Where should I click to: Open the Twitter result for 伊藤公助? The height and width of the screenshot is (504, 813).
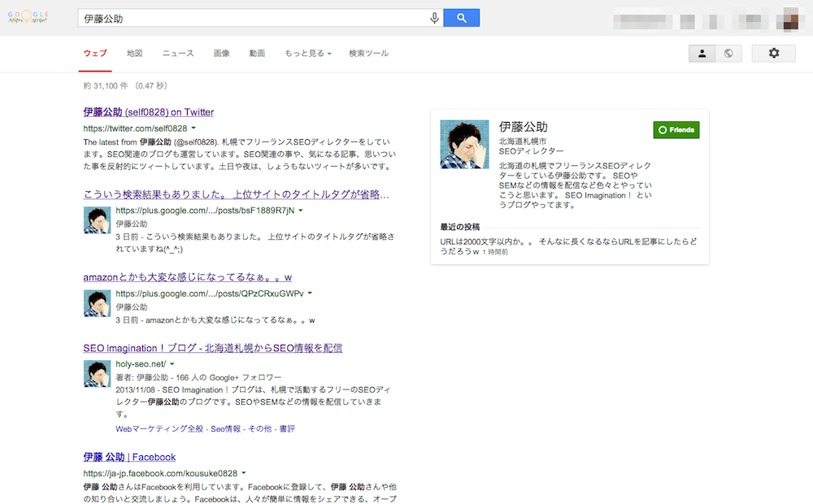(148, 112)
